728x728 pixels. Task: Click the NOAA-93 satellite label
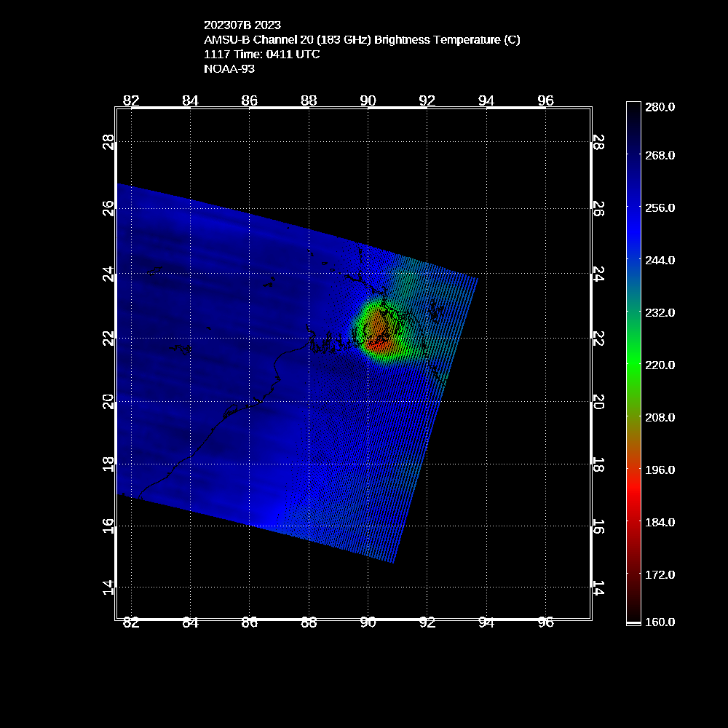(x=229, y=69)
